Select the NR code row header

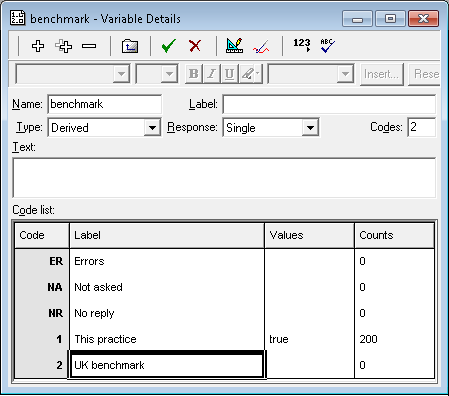click(42, 313)
